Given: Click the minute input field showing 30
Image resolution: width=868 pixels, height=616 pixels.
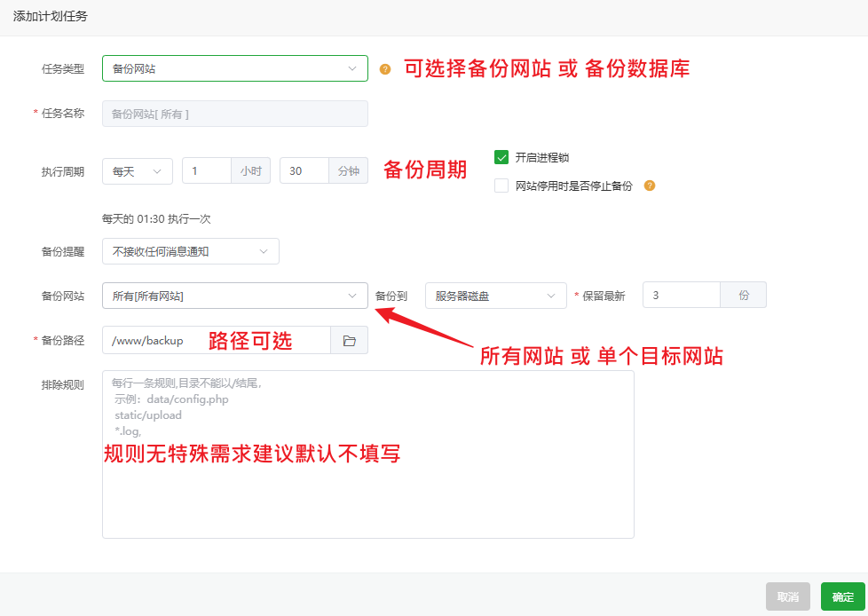Looking at the screenshot, I should tap(304, 171).
